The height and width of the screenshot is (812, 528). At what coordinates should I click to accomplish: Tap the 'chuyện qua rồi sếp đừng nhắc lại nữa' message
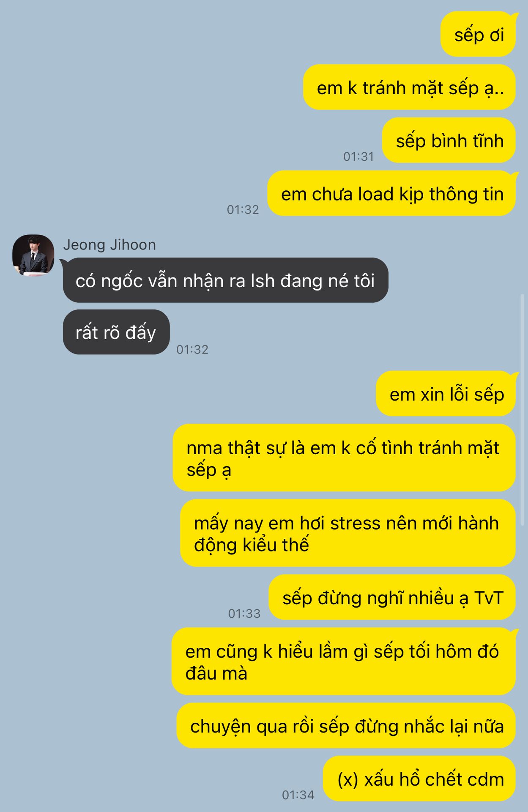(346, 726)
